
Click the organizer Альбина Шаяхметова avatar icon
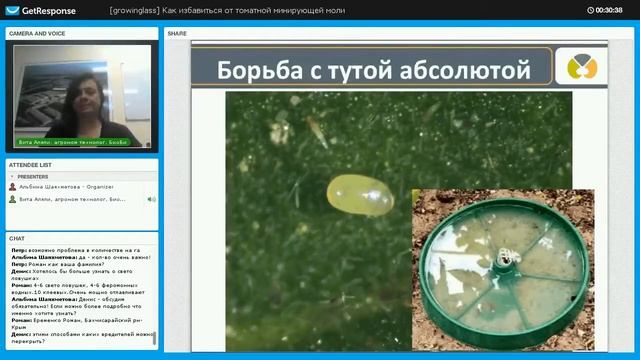[x=13, y=187]
